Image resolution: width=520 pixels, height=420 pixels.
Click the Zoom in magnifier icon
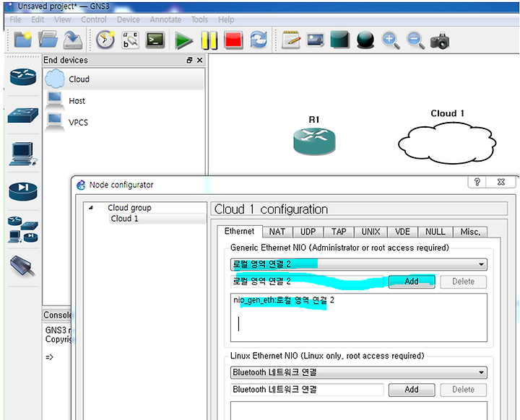coord(391,40)
